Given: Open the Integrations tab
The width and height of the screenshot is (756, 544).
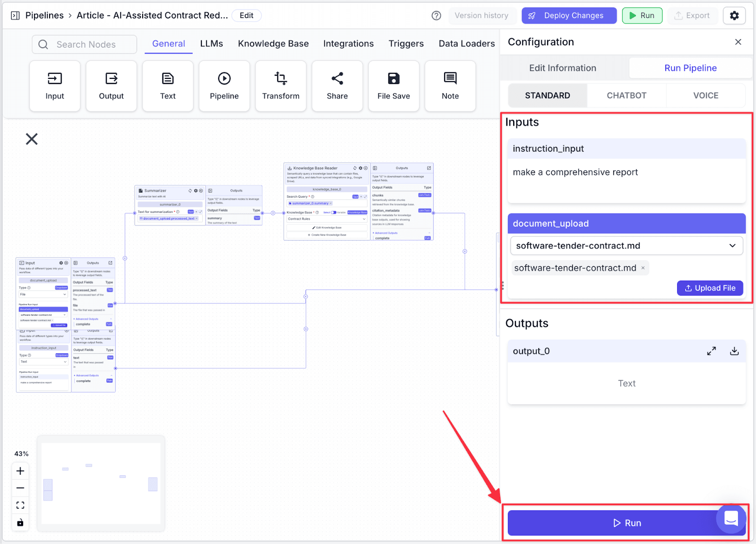Looking at the screenshot, I should [x=348, y=43].
